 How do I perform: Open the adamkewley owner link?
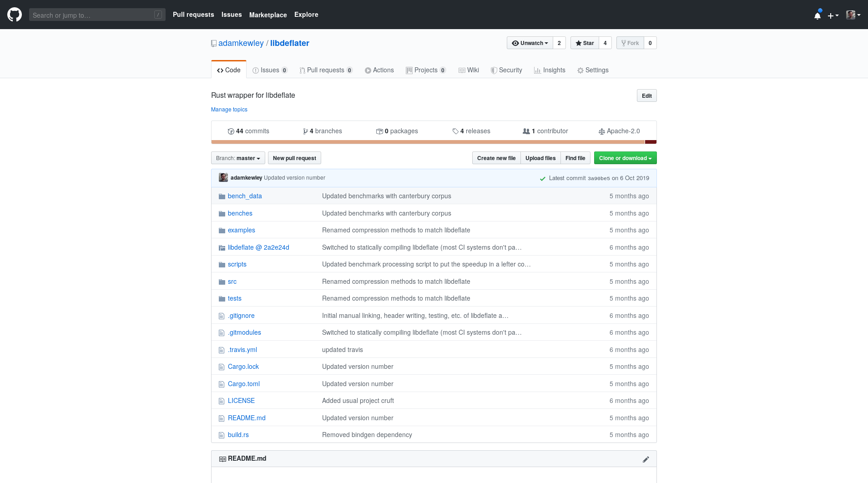click(241, 43)
